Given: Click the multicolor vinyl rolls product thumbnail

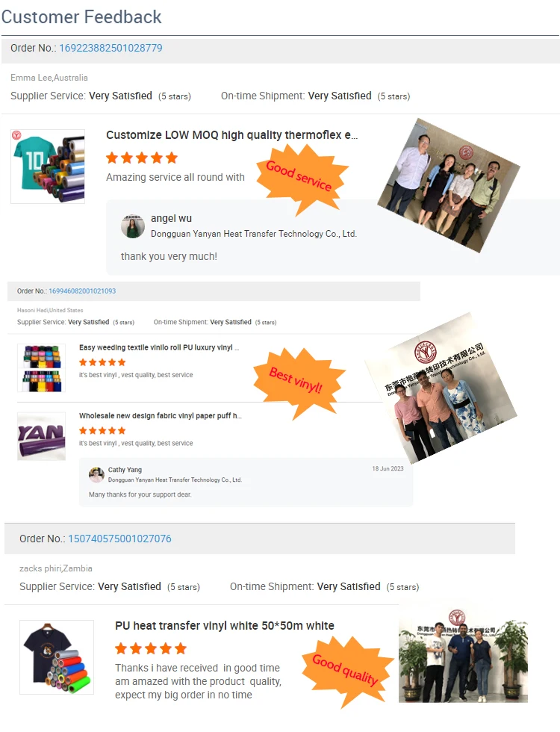Looking at the screenshot, I should (x=42, y=367).
